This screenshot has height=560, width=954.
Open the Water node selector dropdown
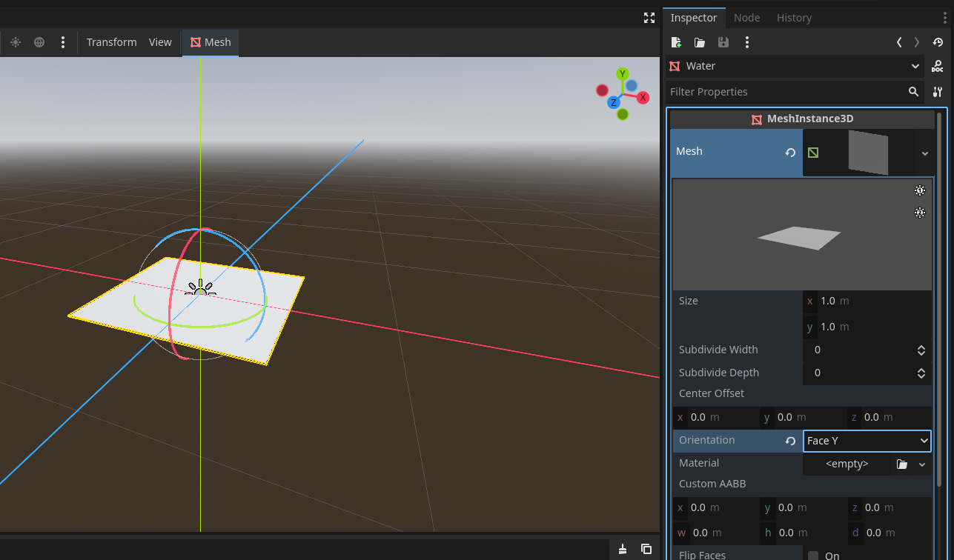[795, 66]
